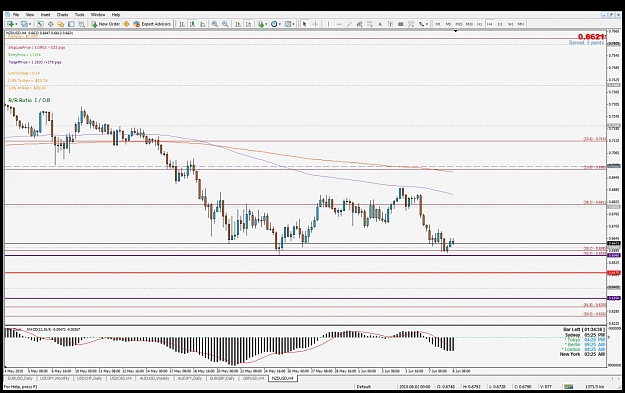Viewport: 625px width, 393px height.
Task: Toggle the Expert Advisors button
Action: (x=152, y=24)
